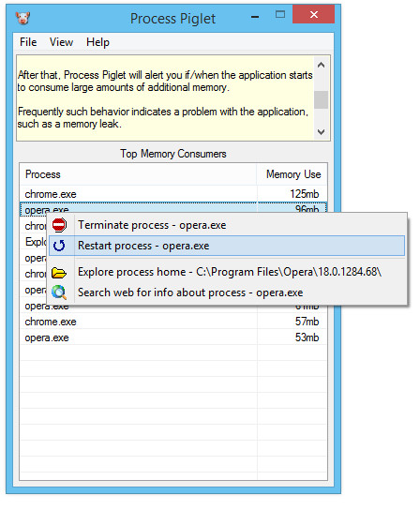Screen dimensions: 420x510
Task: Minimize the Process Piglet window
Action: pos(255,16)
